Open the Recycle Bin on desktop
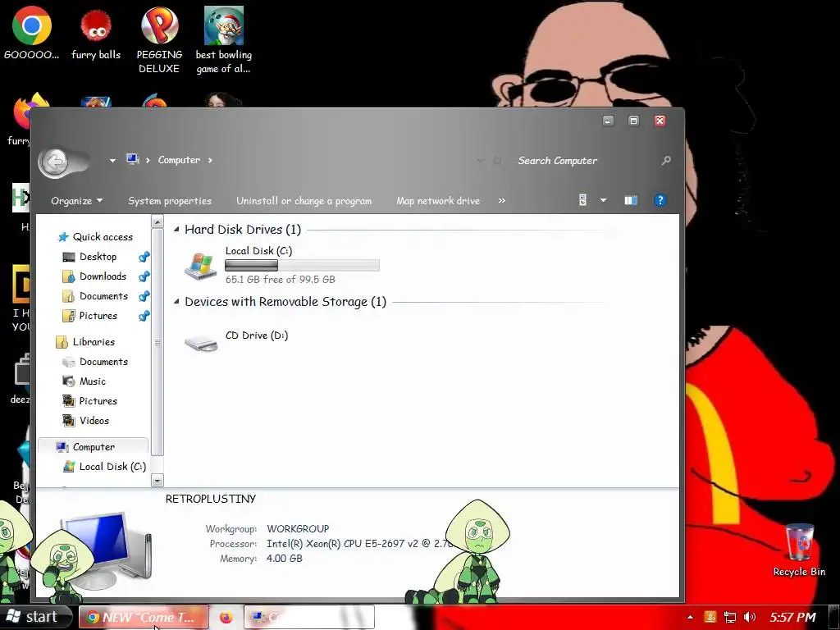This screenshot has height=630, width=840. coord(799,549)
